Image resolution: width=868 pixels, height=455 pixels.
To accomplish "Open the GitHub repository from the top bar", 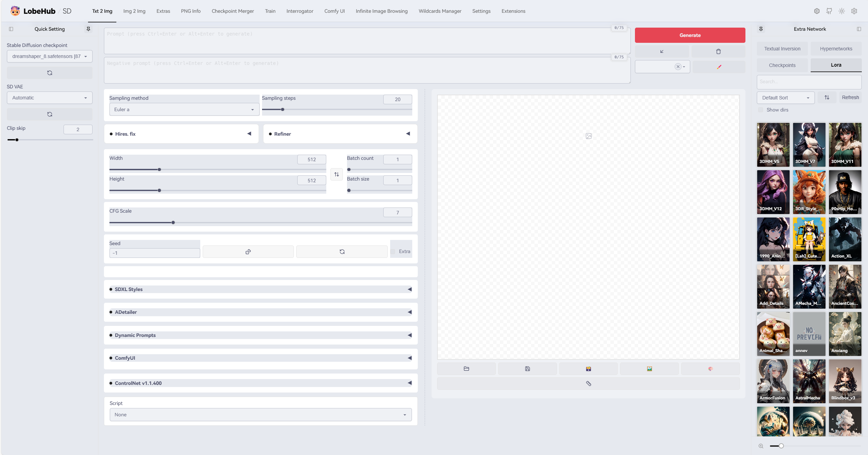I will [x=829, y=11].
